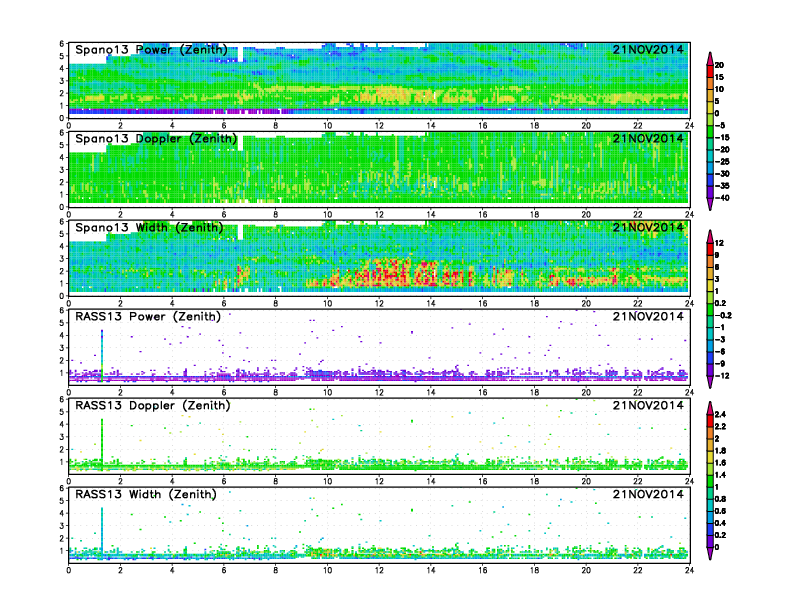Click the '1.8' label on the bottom colorbar
The height and width of the screenshot is (612, 792).
(721, 451)
